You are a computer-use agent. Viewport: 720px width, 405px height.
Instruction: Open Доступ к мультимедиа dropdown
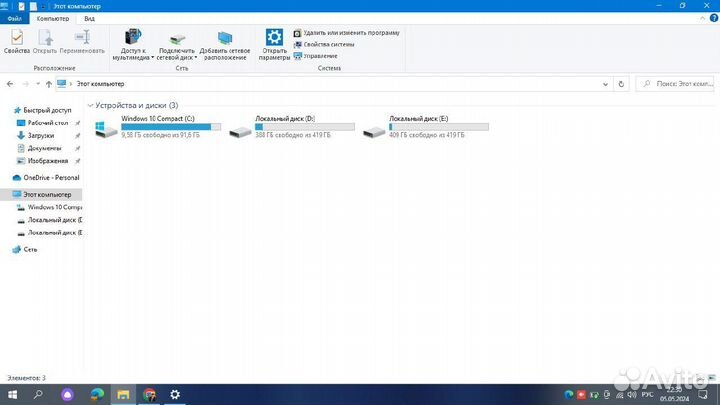(133, 45)
